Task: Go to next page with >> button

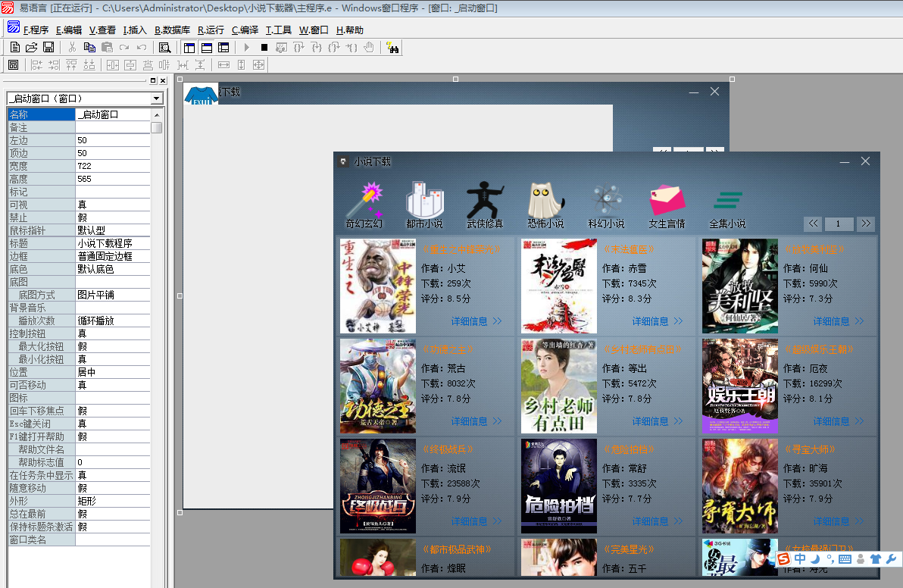Action: (x=866, y=224)
